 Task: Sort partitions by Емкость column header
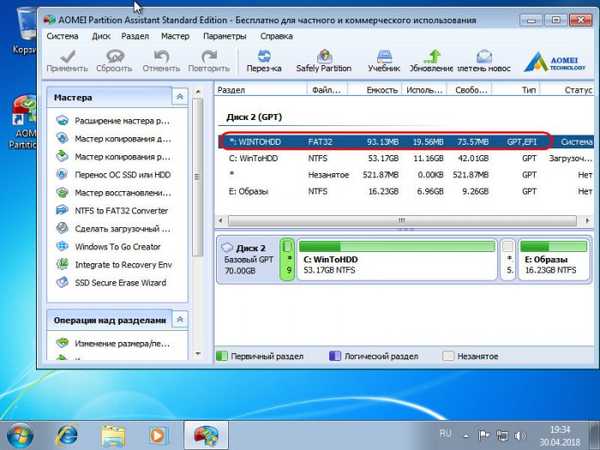coord(379,90)
